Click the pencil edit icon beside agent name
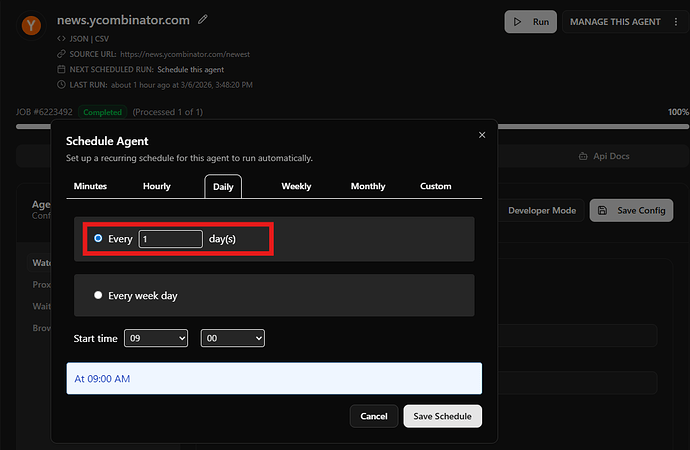Image resolution: width=690 pixels, height=450 pixels. 204,19
